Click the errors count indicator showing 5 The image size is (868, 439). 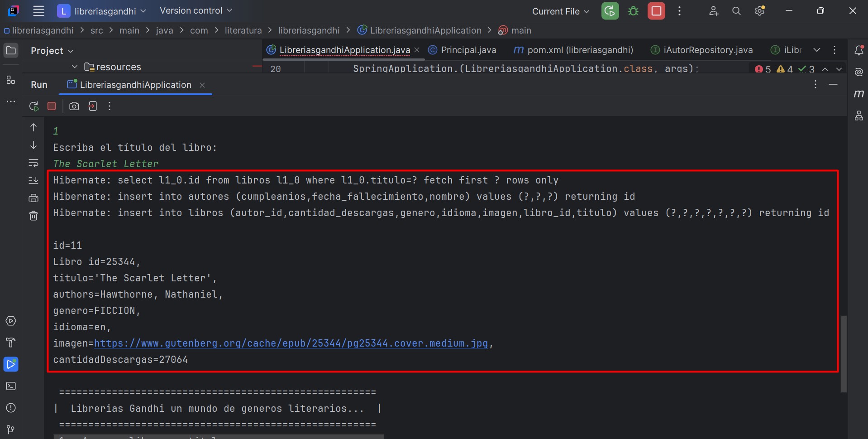[x=763, y=69]
